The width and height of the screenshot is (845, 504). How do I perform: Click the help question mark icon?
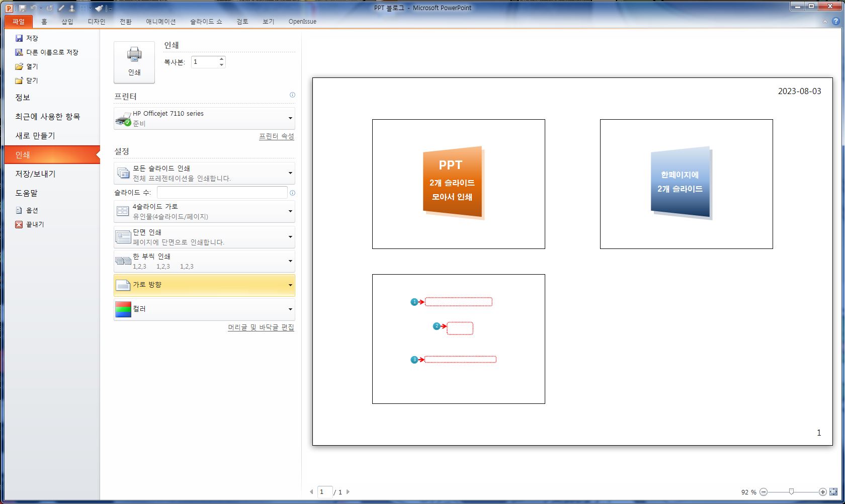[836, 22]
